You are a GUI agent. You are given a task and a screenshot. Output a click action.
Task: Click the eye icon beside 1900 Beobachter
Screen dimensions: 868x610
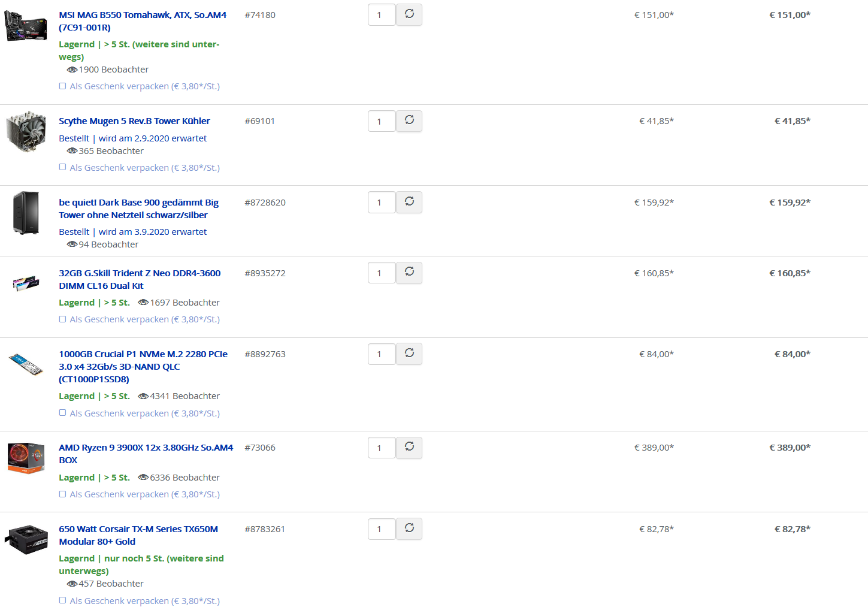[72, 70]
